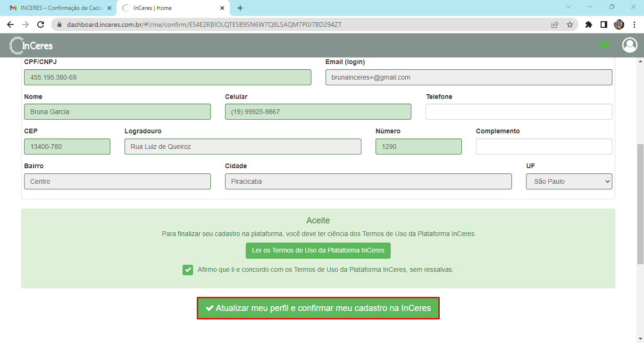The image size is (644, 343).
Task: Click the page vertical scrollbar thumb
Action: pos(640,204)
